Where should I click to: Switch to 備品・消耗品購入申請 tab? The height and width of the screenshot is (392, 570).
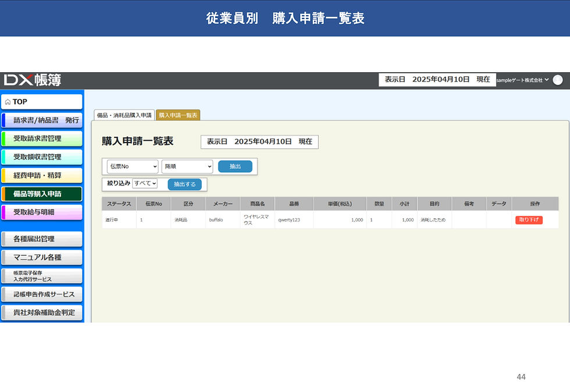[x=124, y=115]
